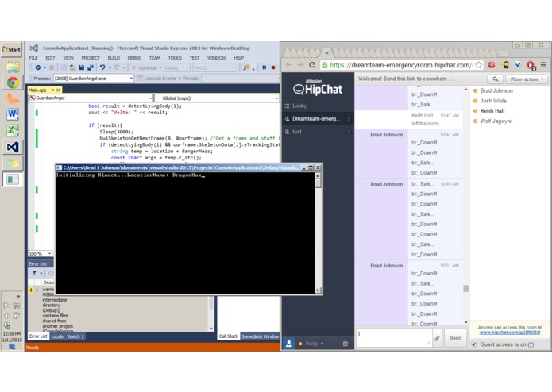
Task: Click the Chrome address bar URL
Action: [401, 65]
